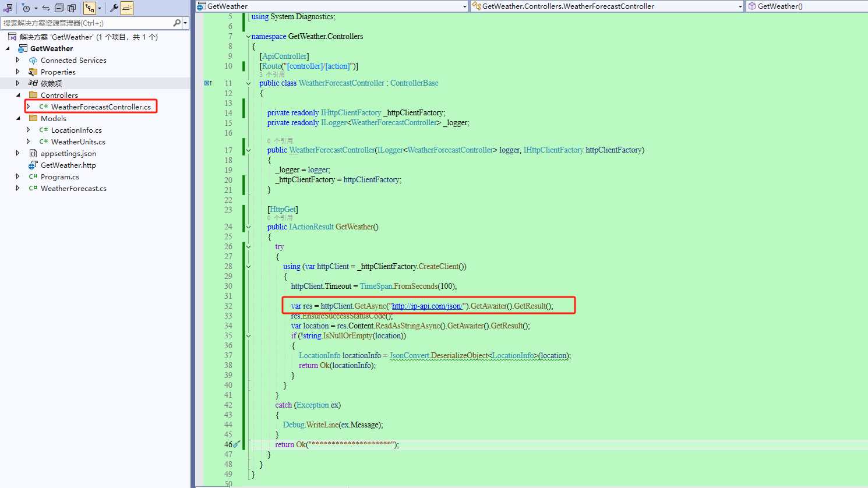Click the Properties wrench folder icon

(x=33, y=72)
